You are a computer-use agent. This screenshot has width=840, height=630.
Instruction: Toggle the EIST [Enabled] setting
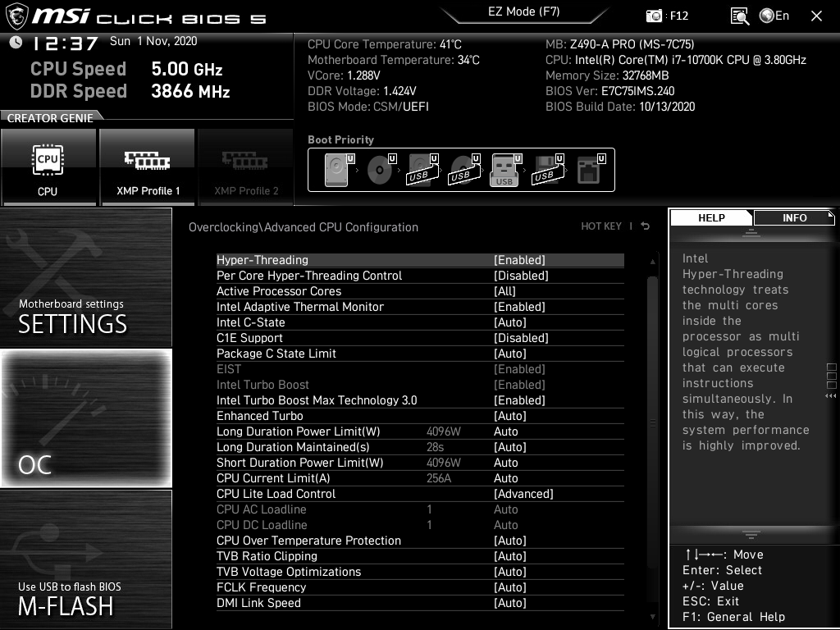click(x=420, y=369)
